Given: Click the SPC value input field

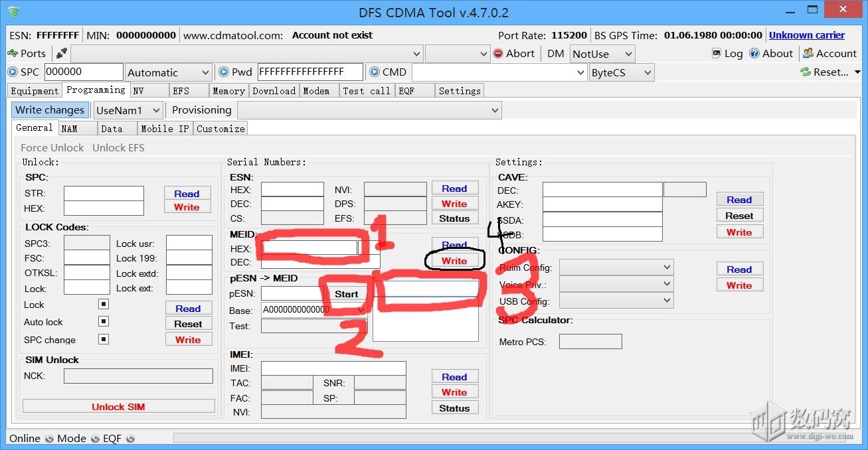Looking at the screenshot, I should pyautogui.click(x=83, y=72).
